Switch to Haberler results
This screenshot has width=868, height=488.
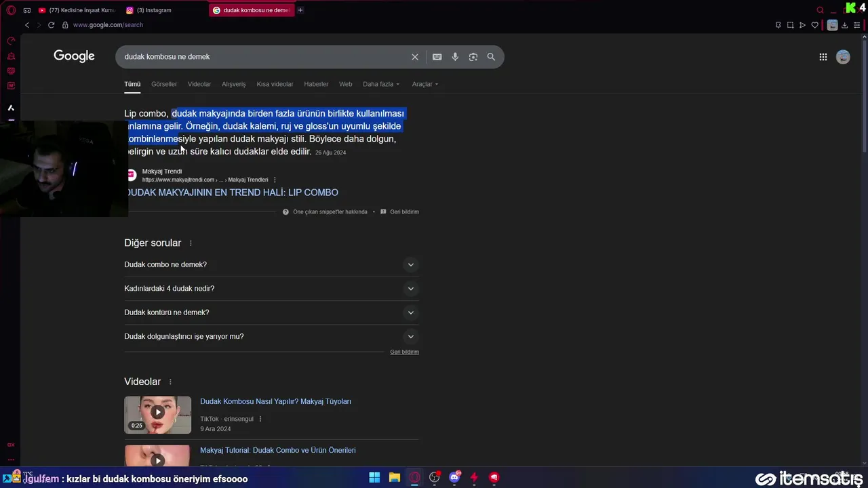316,84
